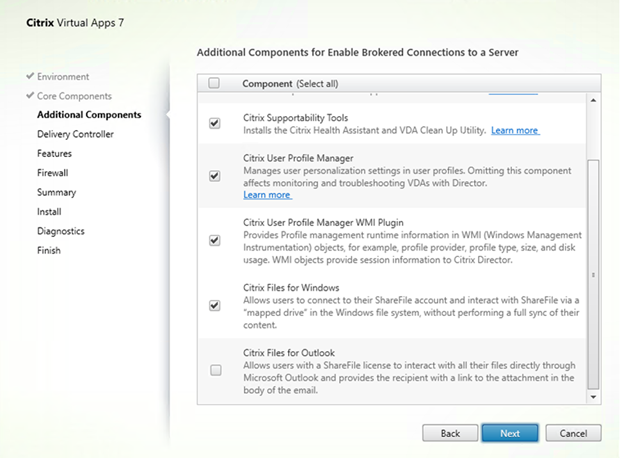
Task: Click the 'Citrix Files for Outlook' title
Action: coord(289,353)
